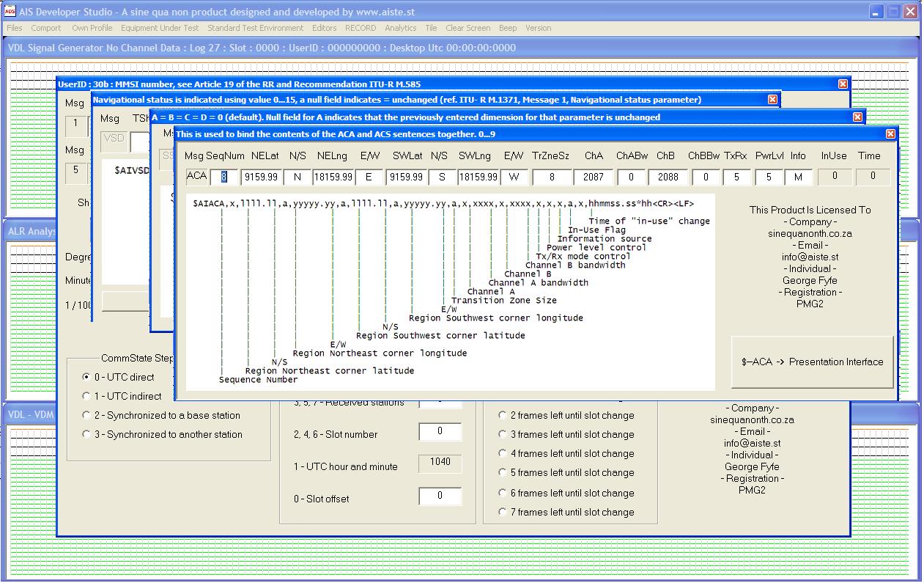Select 3 - Synchronized to another station
Screen dimensions: 924x583
click(x=87, y=434)
